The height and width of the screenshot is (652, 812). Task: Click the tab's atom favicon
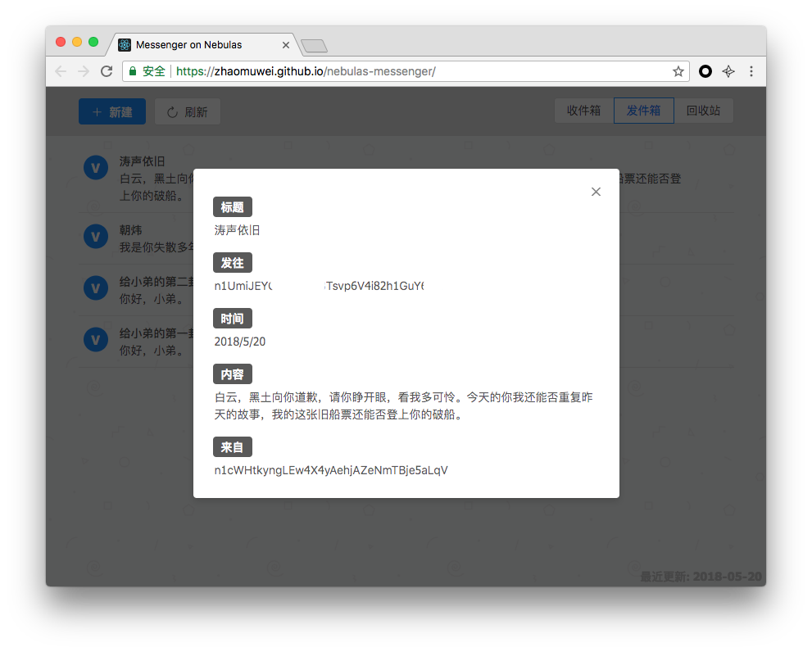tap(125, 45)
